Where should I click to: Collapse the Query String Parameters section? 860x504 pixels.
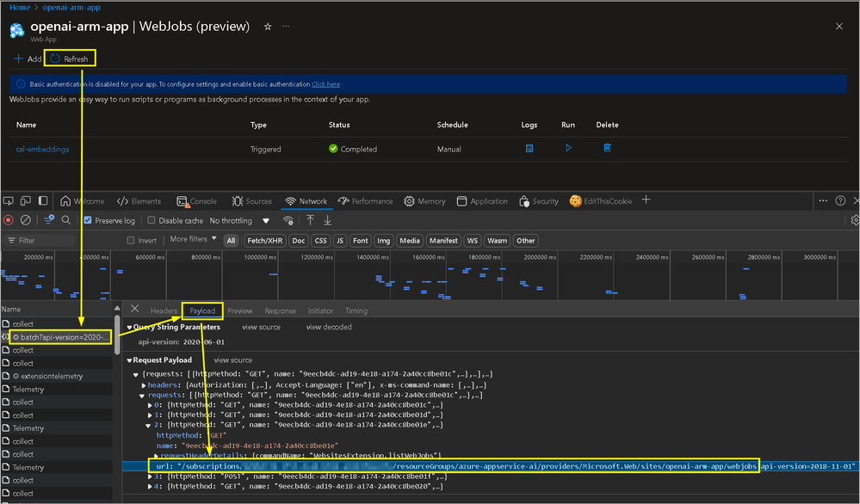130,328
